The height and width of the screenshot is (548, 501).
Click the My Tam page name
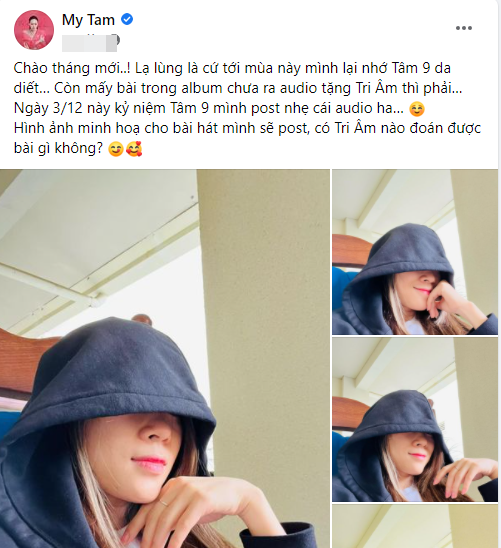88,20
